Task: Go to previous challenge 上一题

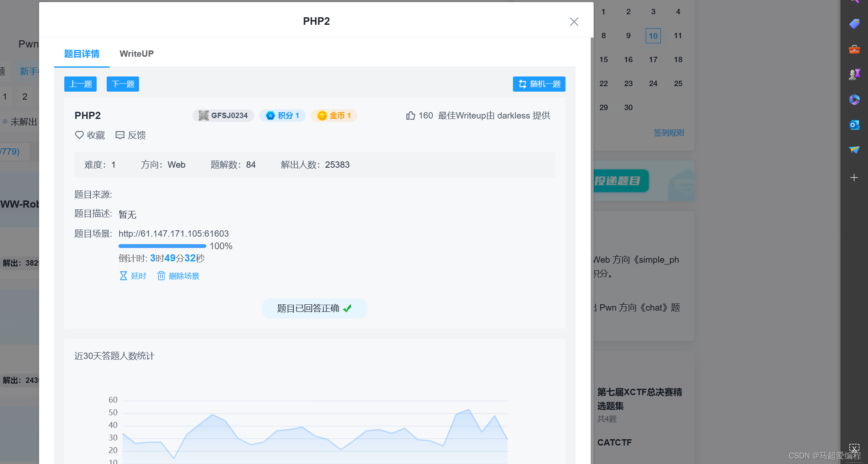Action: click(x=80, y=84)
